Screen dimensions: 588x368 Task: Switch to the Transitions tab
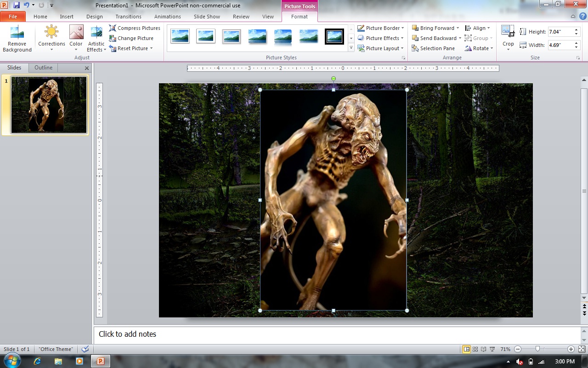tap(128, 17)
